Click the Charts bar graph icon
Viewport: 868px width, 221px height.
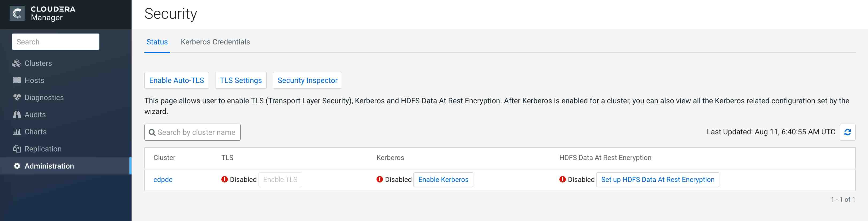[x=17, y=132]
